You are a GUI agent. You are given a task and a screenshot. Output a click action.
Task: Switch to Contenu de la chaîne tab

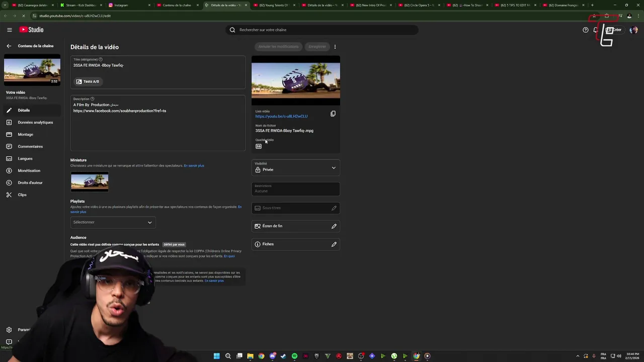tap(177, 5)
